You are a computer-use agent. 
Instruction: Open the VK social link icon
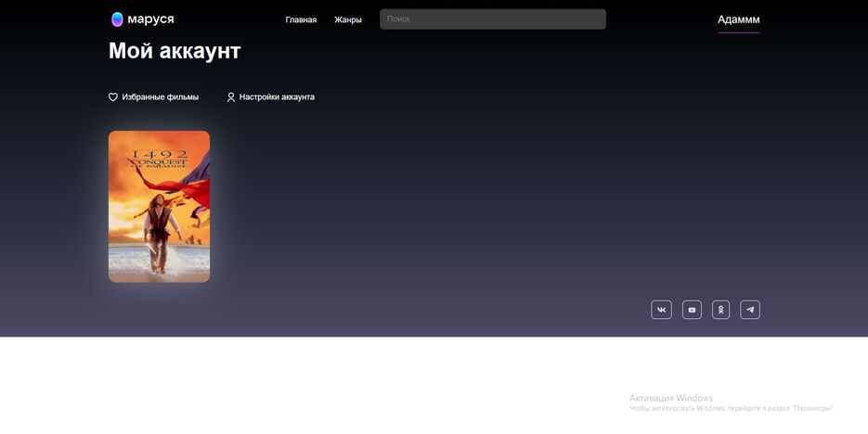pos(661,310)
